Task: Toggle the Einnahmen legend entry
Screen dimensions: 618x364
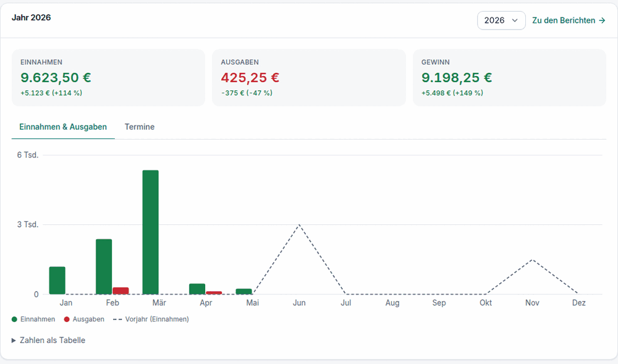Action: coord(33,319)
